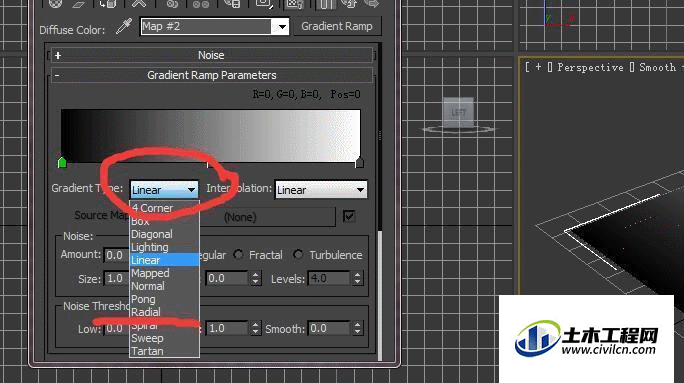Click the Smooth spinner arrows
This screenshot has height=383, width=684.
tap(358, 328)
